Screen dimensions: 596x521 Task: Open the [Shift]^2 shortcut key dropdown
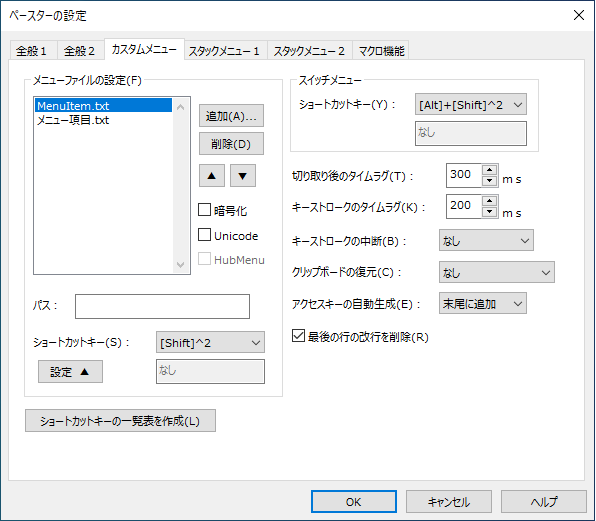(x=210, y=342)
